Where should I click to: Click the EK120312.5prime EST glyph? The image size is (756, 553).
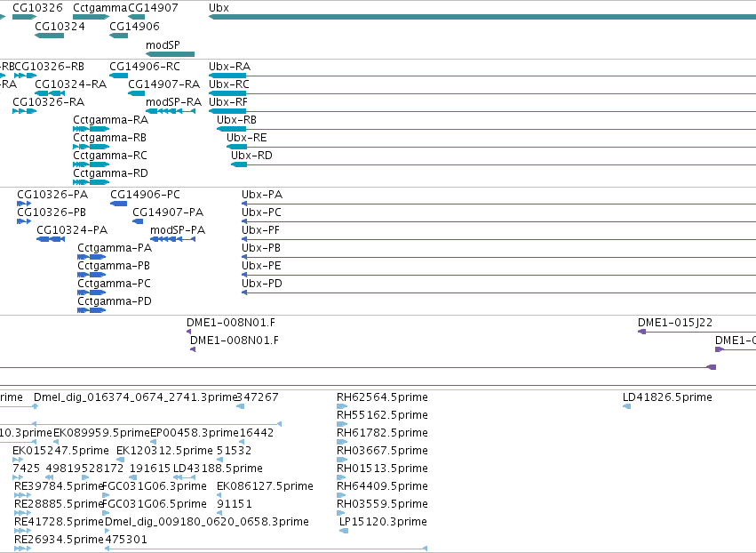[x=121, y=460]
